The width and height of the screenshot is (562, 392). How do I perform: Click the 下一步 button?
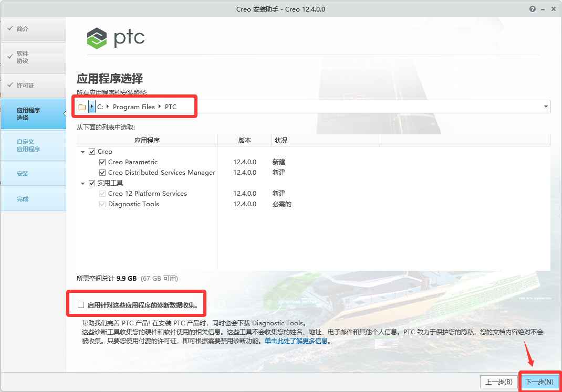(539, 382)
